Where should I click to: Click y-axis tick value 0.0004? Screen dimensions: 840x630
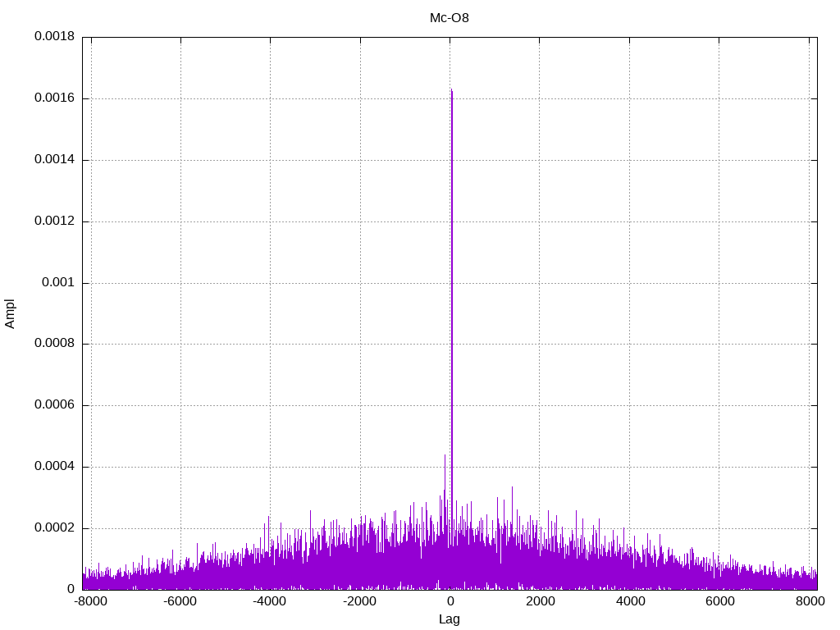point(55,467)
